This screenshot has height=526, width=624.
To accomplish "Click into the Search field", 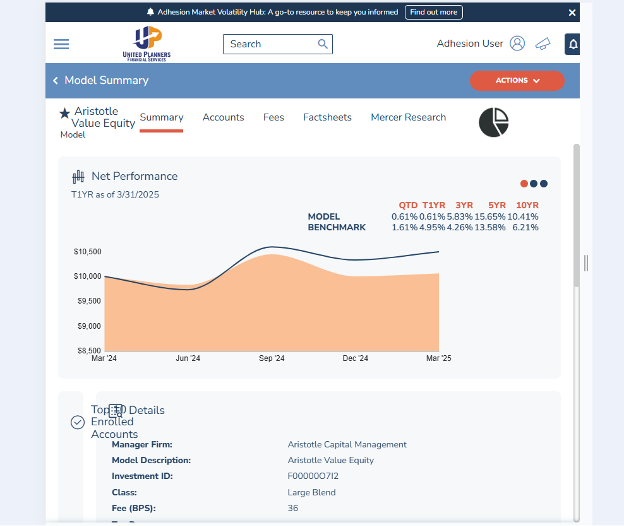I will (278, 44).
